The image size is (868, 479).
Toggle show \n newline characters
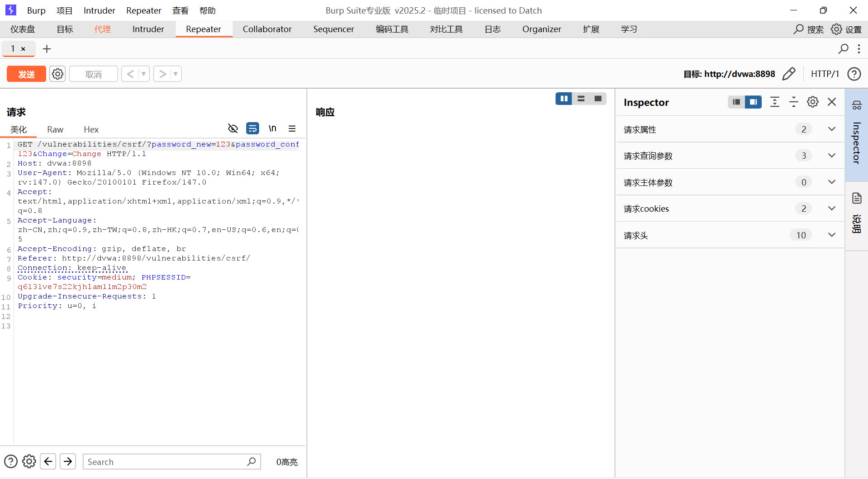[272, 128]
